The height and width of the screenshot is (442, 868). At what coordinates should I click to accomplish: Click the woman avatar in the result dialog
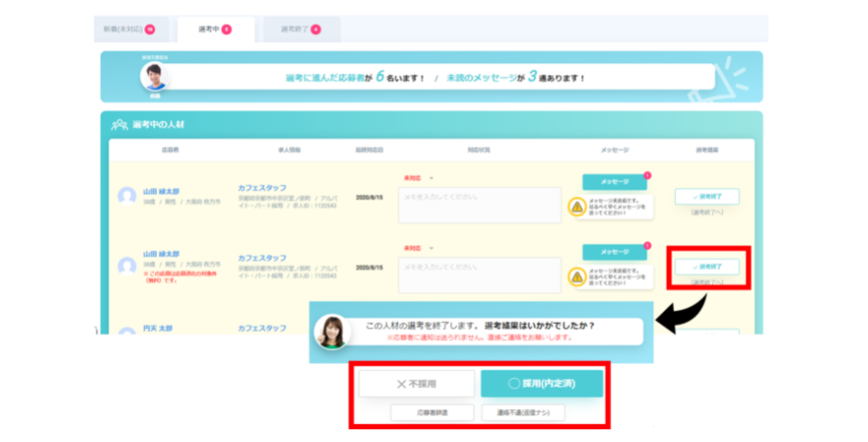[332, 332]
